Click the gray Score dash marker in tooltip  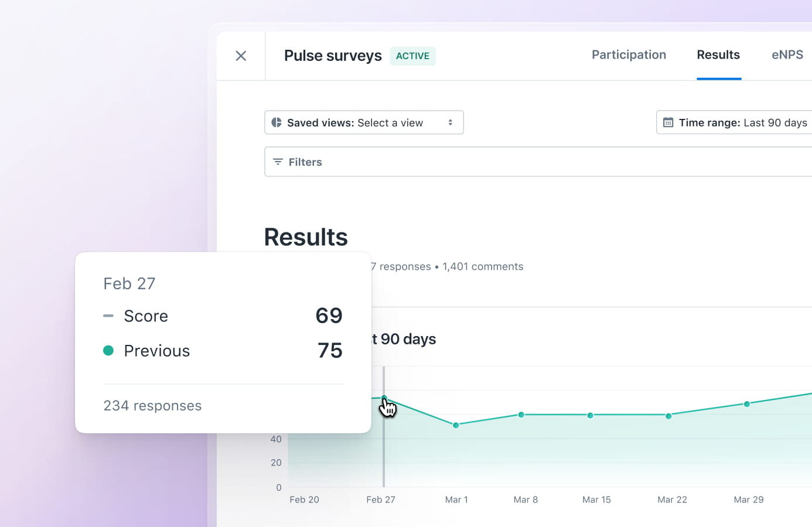108,316
